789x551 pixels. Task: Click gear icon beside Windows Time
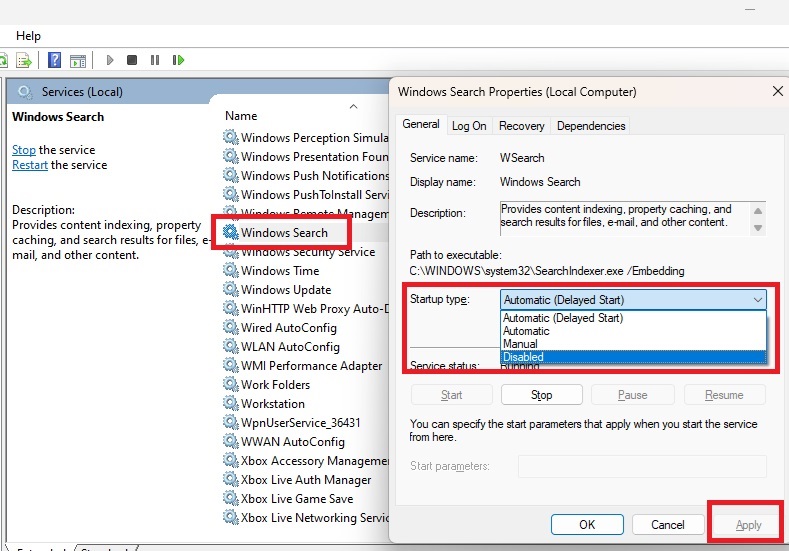coord(230,270)
